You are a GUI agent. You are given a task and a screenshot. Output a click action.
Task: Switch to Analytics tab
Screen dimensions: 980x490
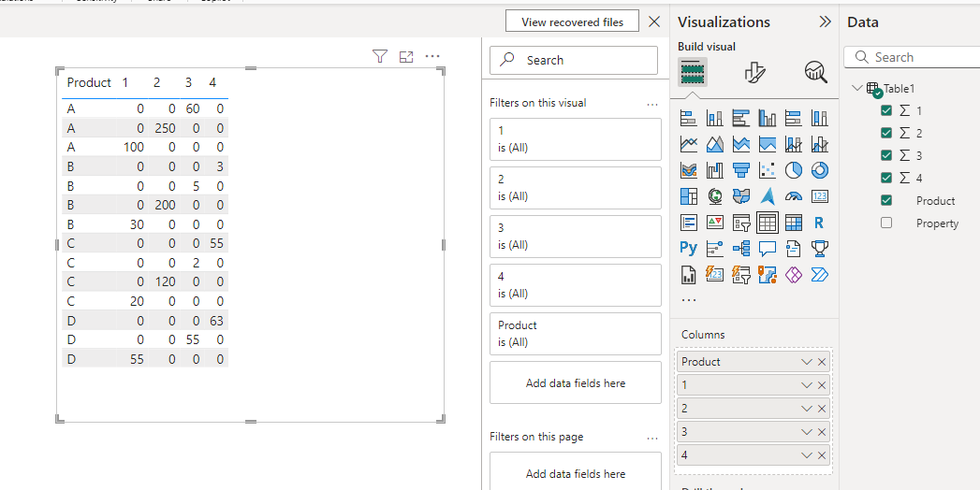[x=815, y=72]
